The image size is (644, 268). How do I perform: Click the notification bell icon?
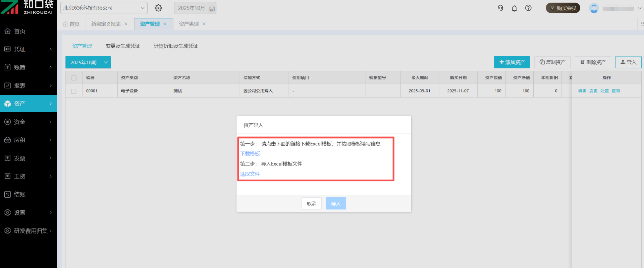tap(514, 8)
